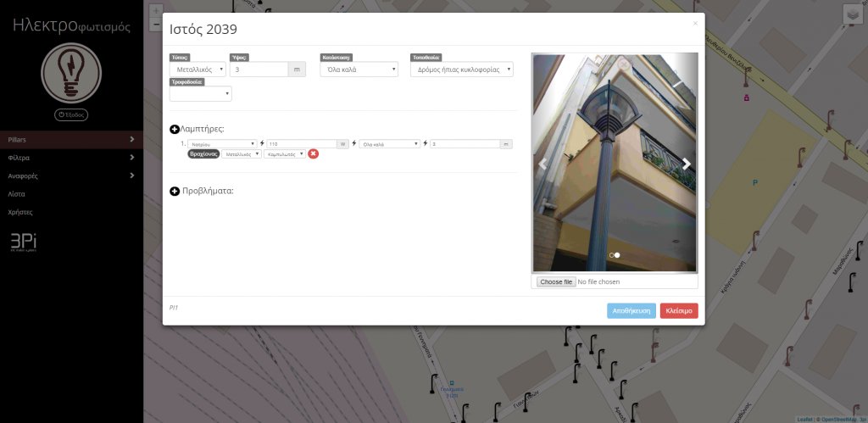Screen dimensions: 868x423
Task: Show the next pole photo
Action: (687, 164)
